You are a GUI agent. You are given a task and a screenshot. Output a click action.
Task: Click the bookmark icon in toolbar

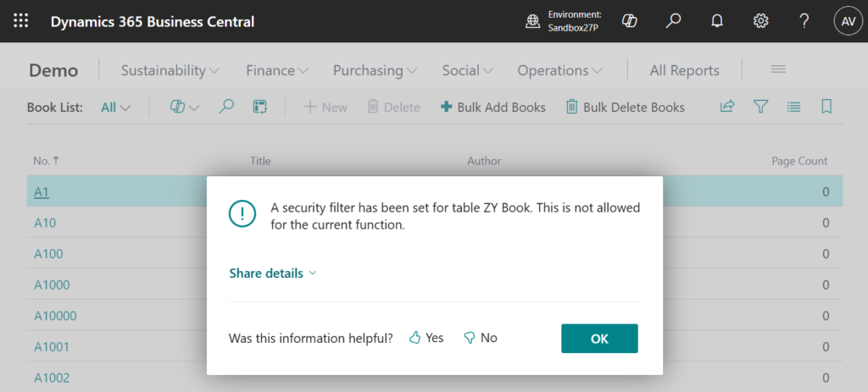[x=826, y=107]
